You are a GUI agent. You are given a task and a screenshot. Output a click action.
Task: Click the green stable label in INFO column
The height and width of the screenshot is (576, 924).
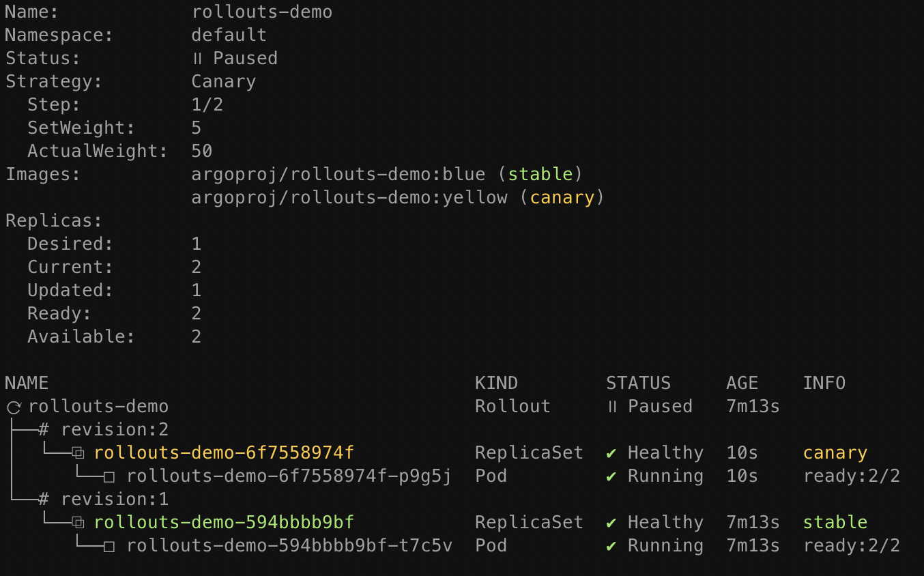[x=835, y=523]
